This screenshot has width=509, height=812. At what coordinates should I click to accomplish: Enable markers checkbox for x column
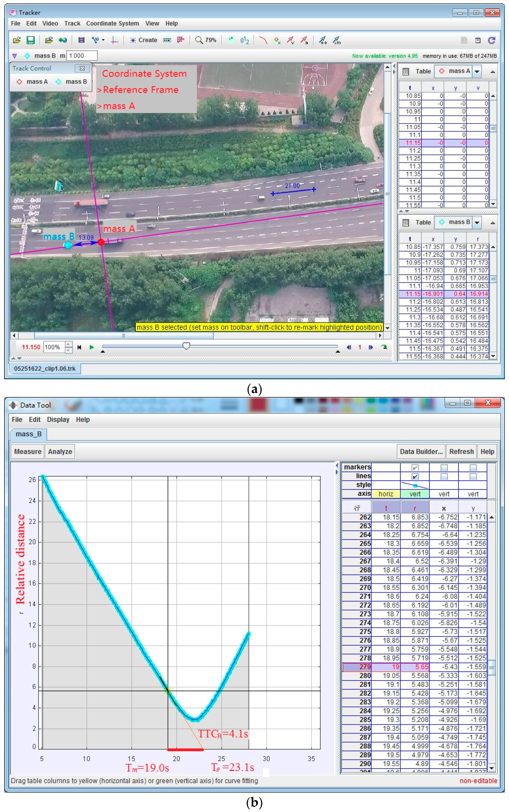coord(444,468)
